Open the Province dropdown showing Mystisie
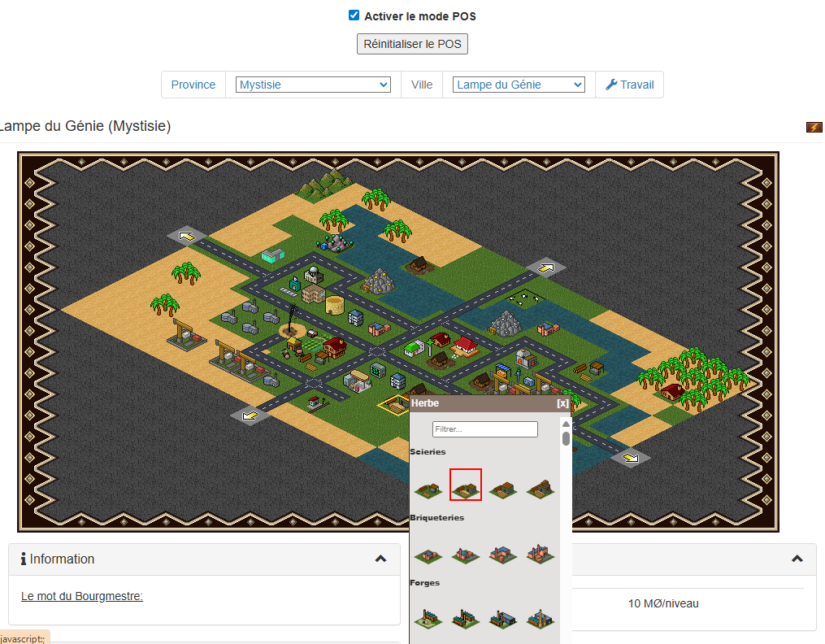The width and height of the screenshot is (825, 644). pyautogui.click(x=313, y=85)
